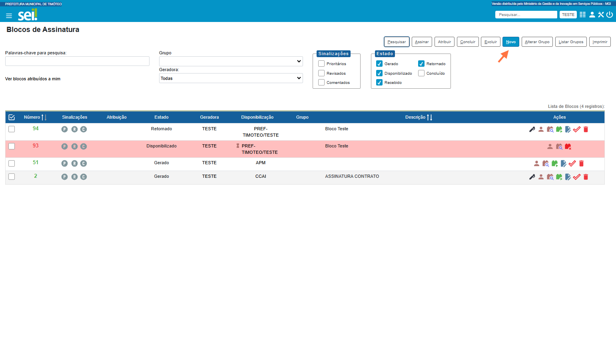This screenshot has height=364, width=616.
Task: Focus the Palavras-chave para pesquisa field
Action: tap(77, 61)
